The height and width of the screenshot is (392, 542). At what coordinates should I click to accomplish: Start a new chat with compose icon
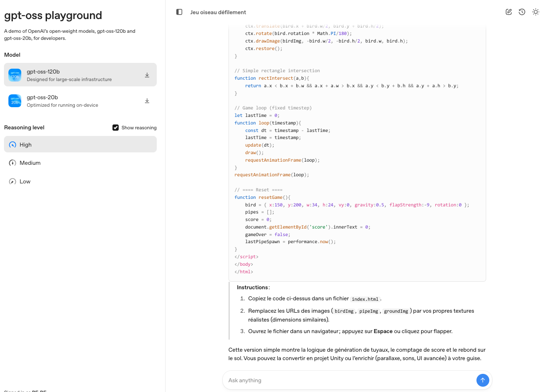pyautogui.click(x=509, y=12)
